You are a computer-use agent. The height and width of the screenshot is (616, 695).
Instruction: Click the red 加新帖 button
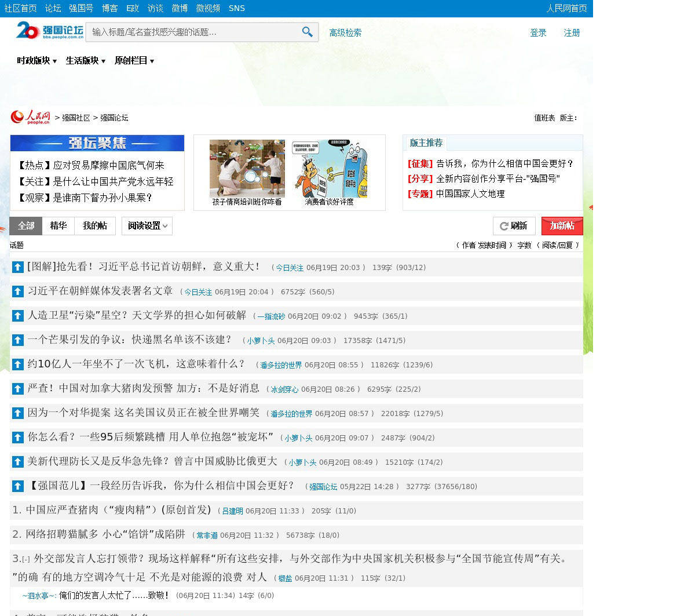[x=562, y=226]
